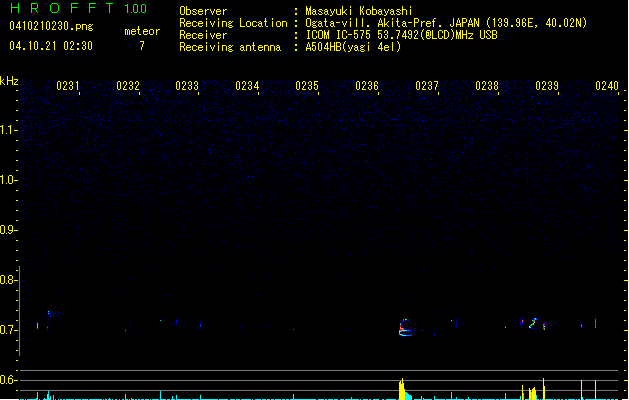Click the 'Receiving Location' field label
The width and height of the screenshot is (629, 400).
click(233, 23)
